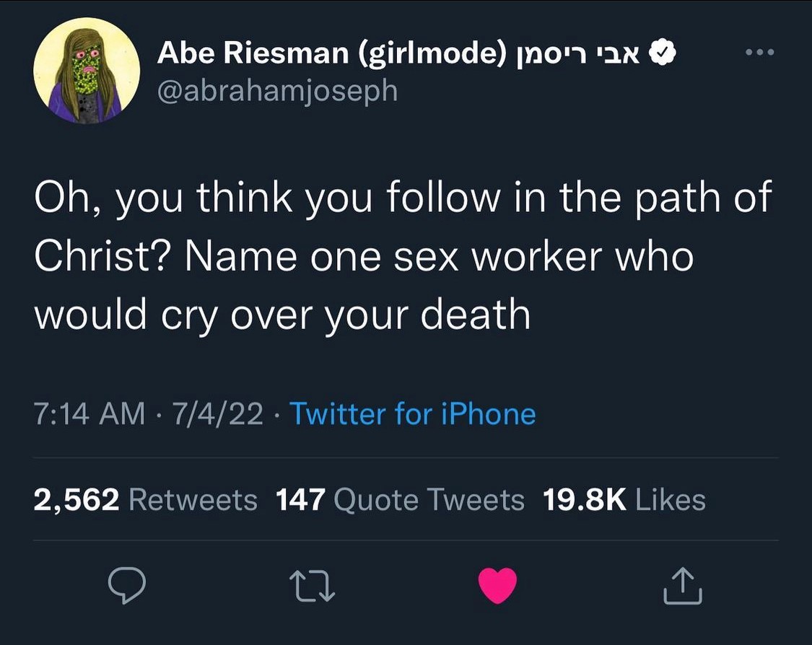The width and height of the screenshot is (812, 645).
Task: Show the 19.8K Likes list
Action: pyautogui.click(x=624, y=499)
